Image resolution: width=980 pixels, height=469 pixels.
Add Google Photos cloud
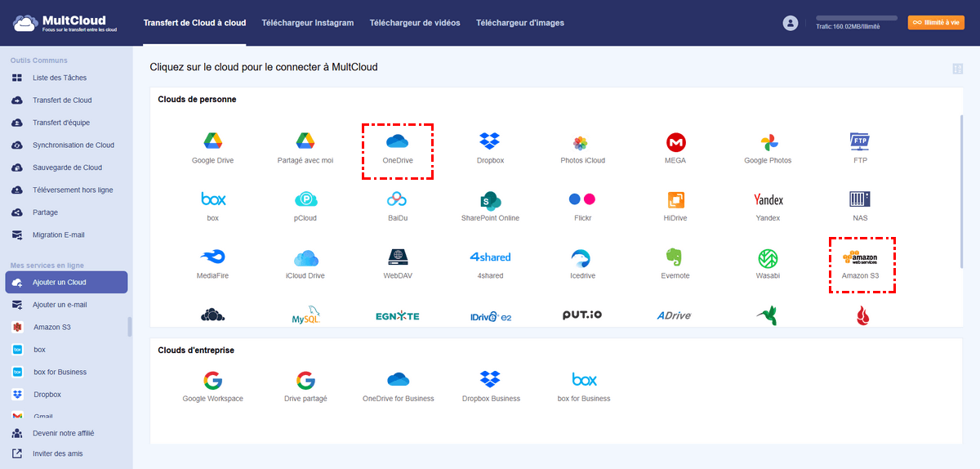point(768,149)
